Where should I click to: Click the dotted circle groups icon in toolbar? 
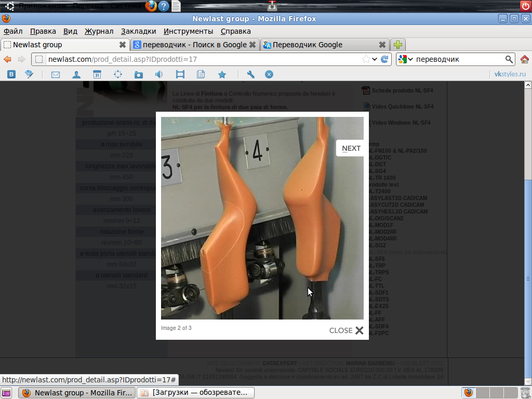click(118, 74)
